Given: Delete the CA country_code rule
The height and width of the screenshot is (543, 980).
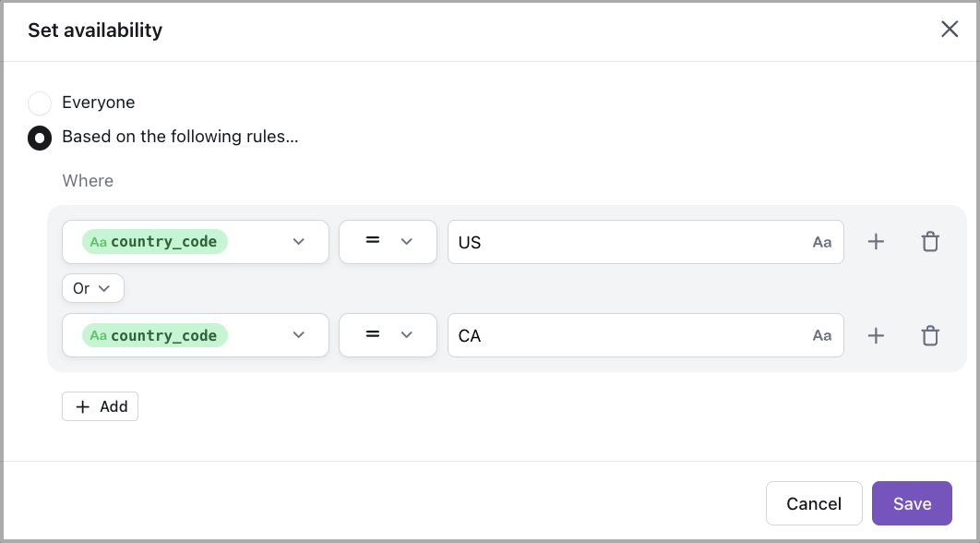Looking at the screenshot, I should pyautogui.click(x=930, y=336).
